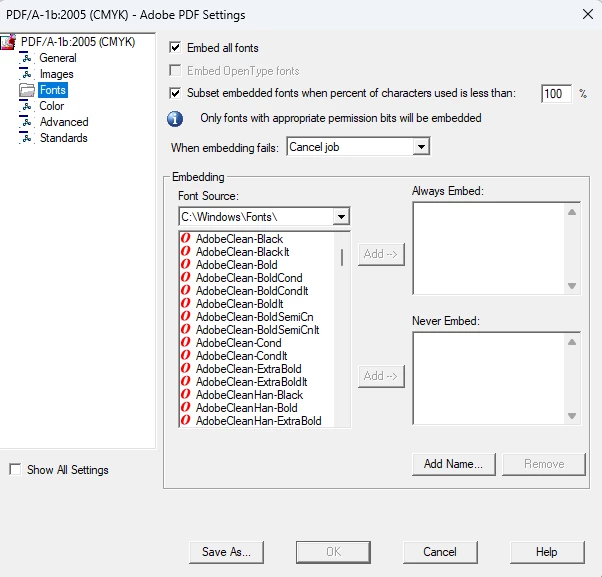Click Add button for Never Embed list
This screenshot has width=602, height=577.
(x=381, y=376)
